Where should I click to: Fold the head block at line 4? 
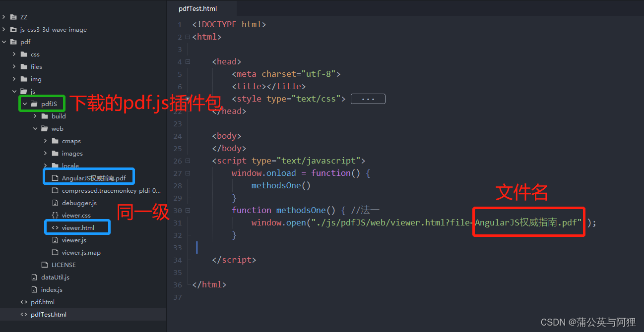(x=188, y=61)
